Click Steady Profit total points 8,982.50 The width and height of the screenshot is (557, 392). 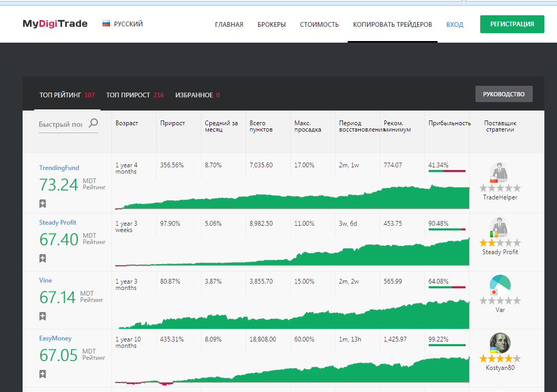[x=261, y=224]
